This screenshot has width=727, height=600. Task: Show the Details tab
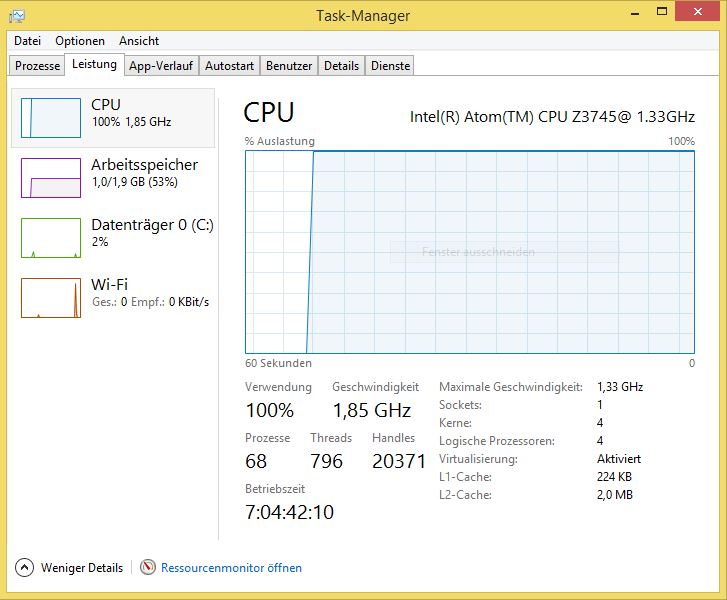coord(341,66)
